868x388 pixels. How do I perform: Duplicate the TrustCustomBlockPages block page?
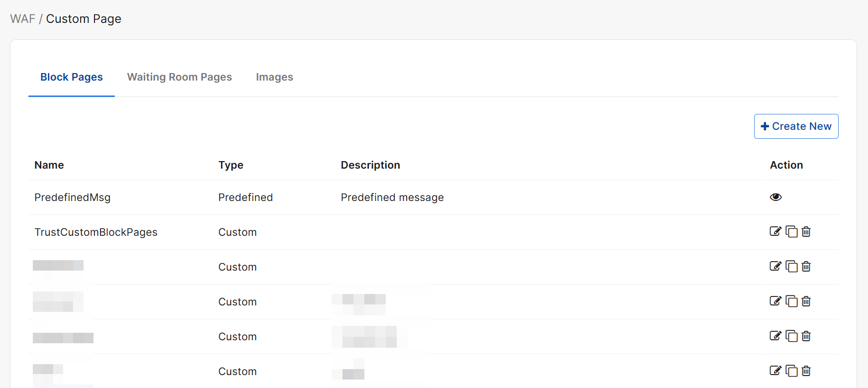(x=791, y=232)
